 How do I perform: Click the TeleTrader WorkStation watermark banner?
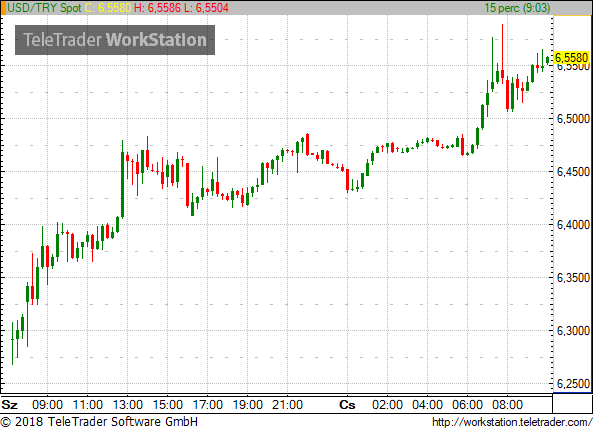[x=115, y=40]
